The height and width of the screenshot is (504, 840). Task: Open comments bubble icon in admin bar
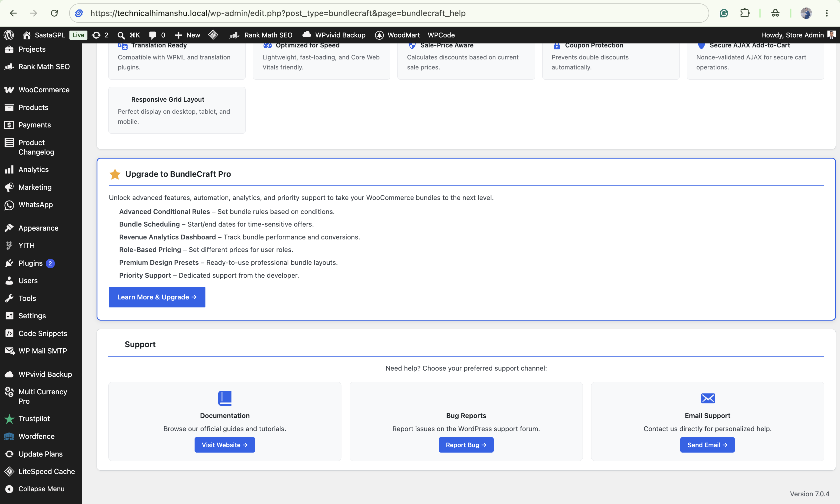153,35
